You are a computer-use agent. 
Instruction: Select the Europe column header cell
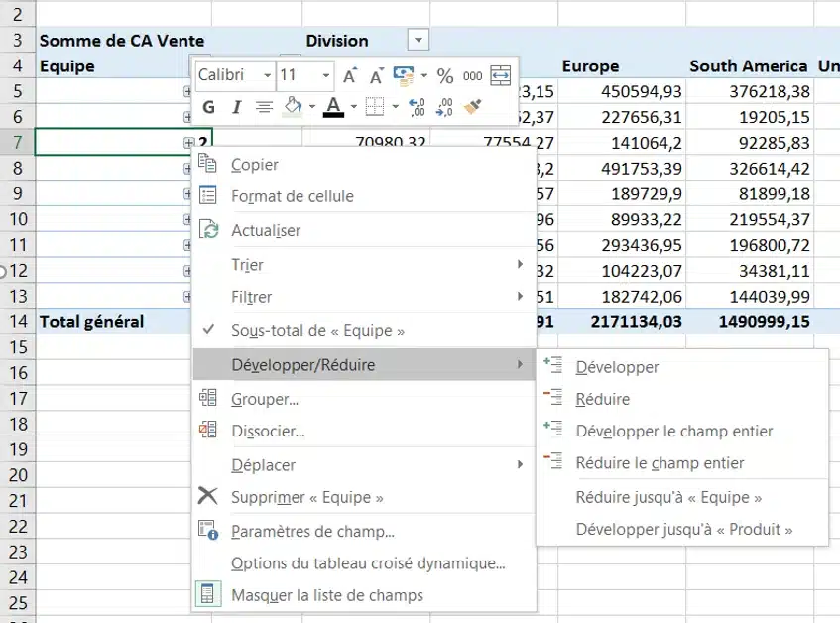point(622,66)
